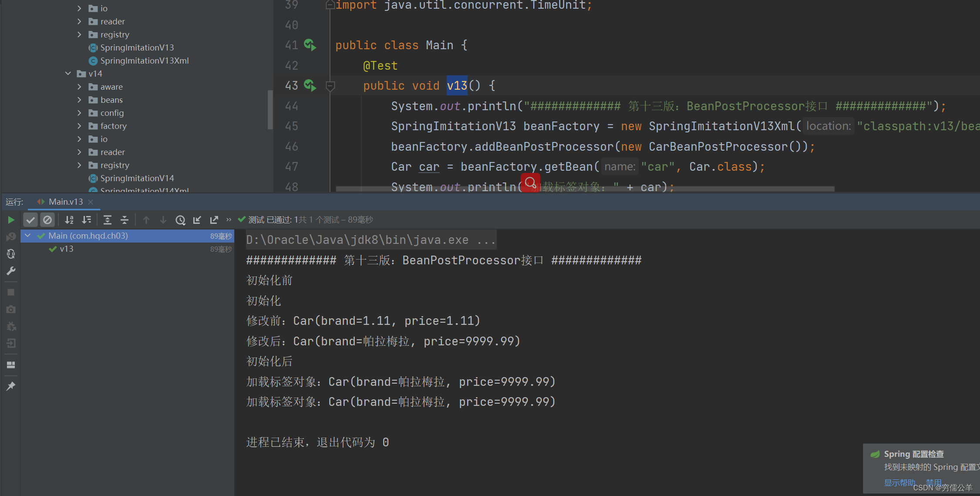Switch to the Main.v13 run tab
Image resolution: width=980 pixels, height=496 pixels.
point(65,202)
